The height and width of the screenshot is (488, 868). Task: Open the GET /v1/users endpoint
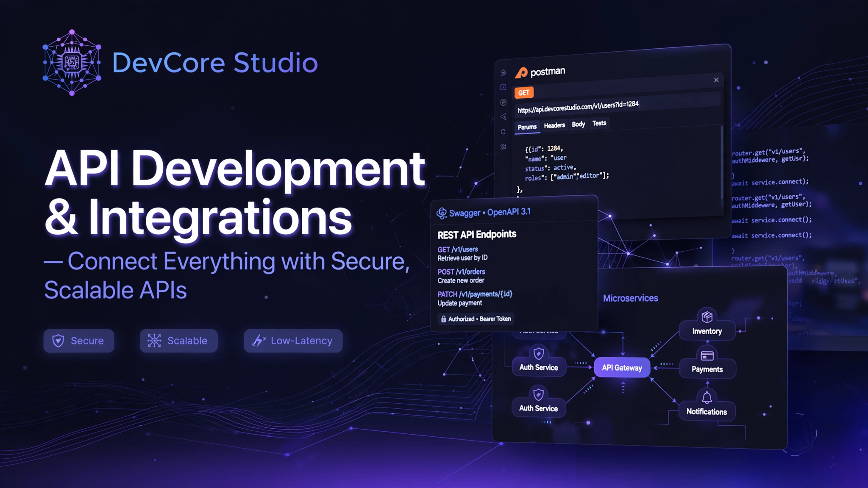[x=458, y=250]
